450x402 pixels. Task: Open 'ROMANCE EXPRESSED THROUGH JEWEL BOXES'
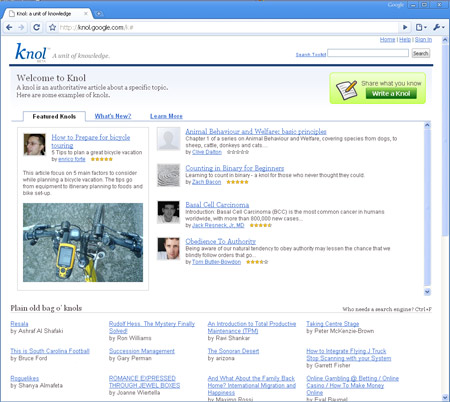point(144,382)
